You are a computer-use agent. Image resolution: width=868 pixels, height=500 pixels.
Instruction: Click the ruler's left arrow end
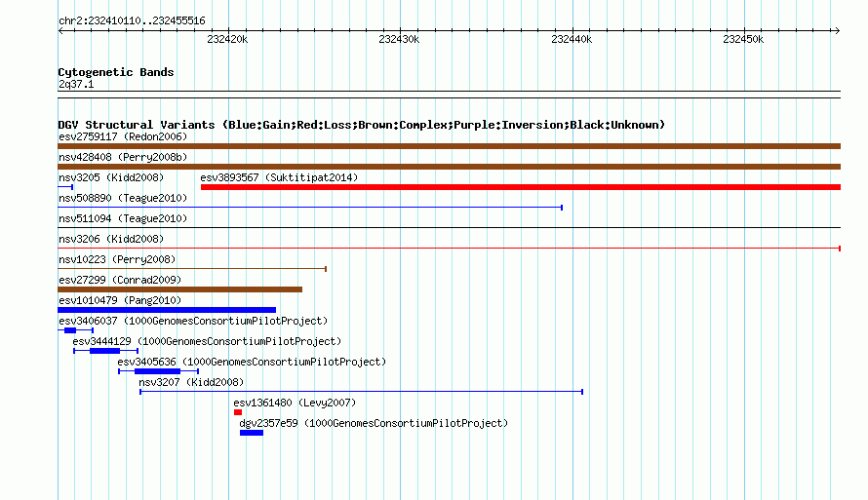click(60, 31)
